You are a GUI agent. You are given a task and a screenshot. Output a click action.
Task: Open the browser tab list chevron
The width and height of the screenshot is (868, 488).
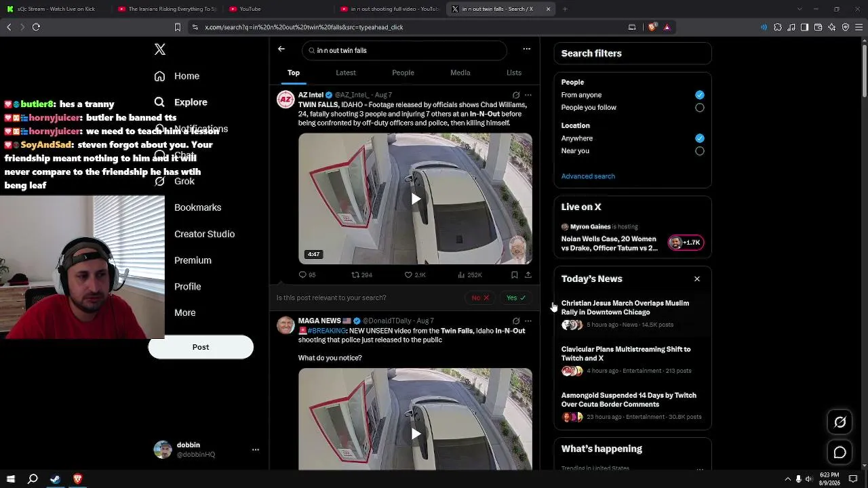[800, 9]
